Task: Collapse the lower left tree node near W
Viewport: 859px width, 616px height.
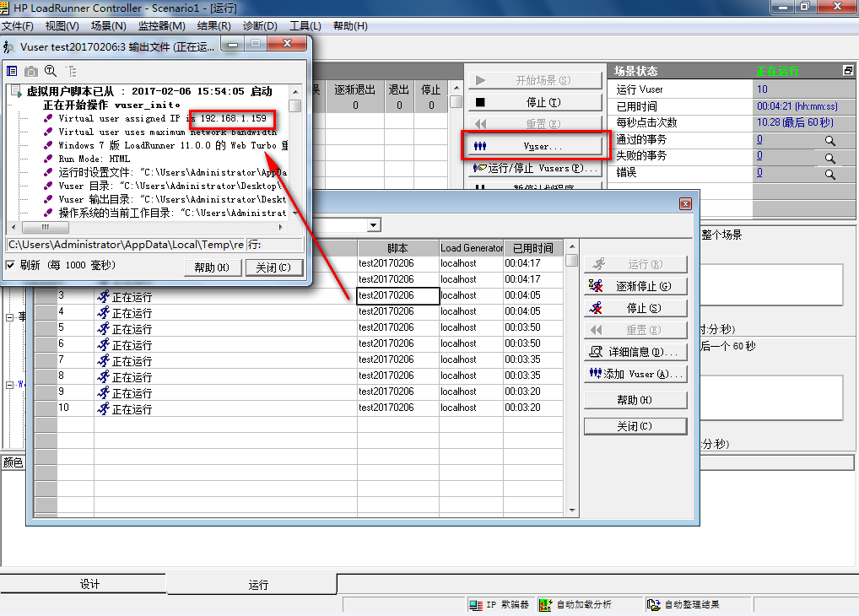Action: coord(10,385)
